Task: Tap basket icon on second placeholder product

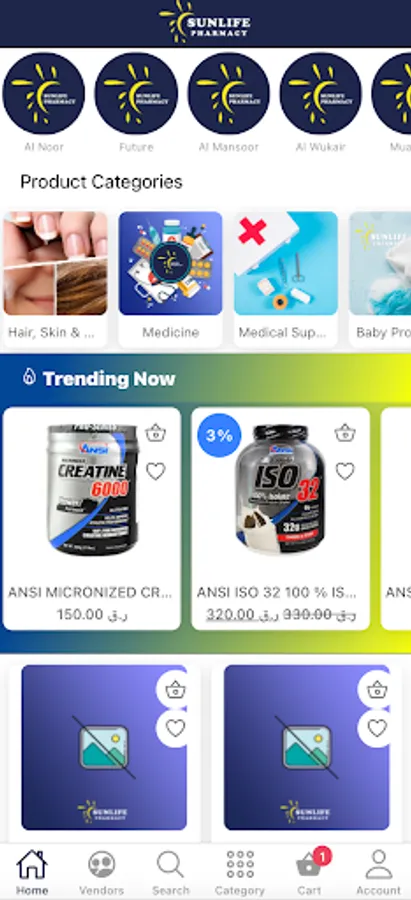Action: point(377,689)
